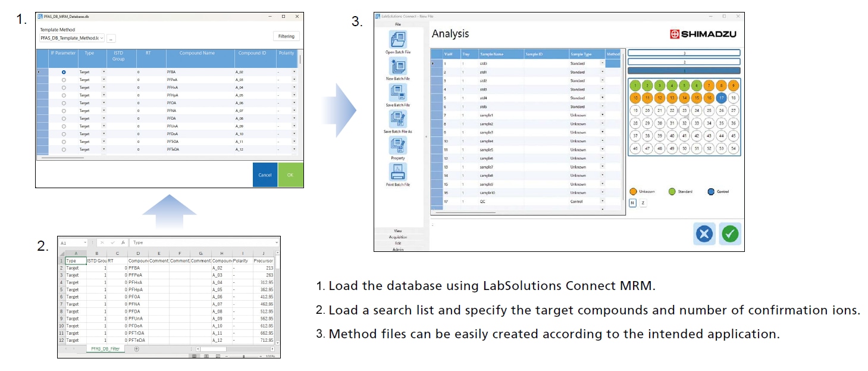Add a new sheet with plus icon
The height and width of the screenshot is (371, 868).
click(136, 349)
